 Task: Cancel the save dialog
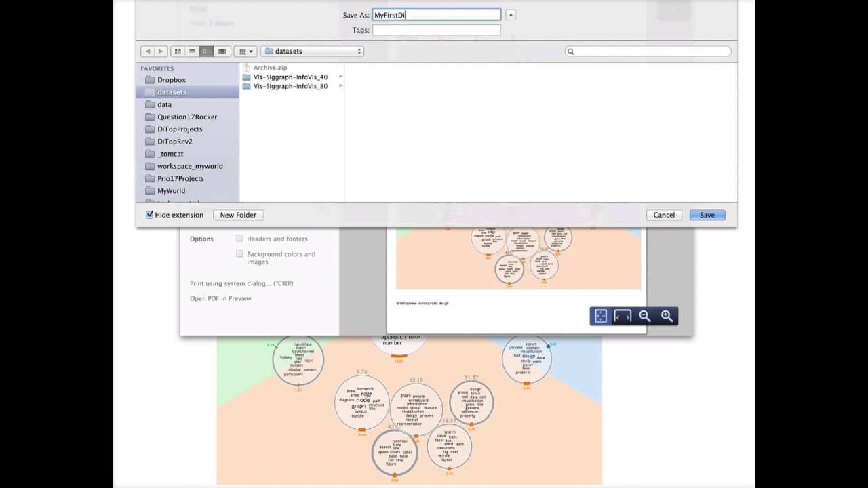coord(664,215)
